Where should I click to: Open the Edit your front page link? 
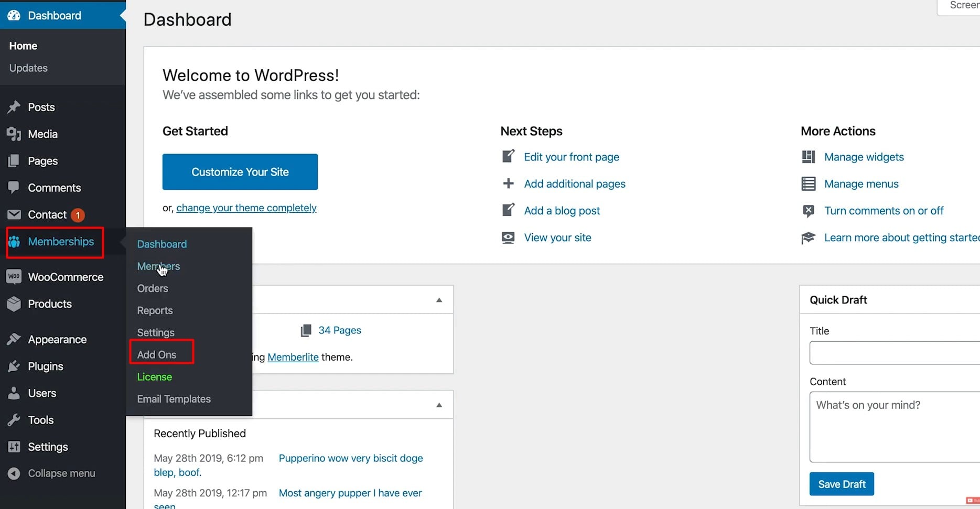click(572, 157)
